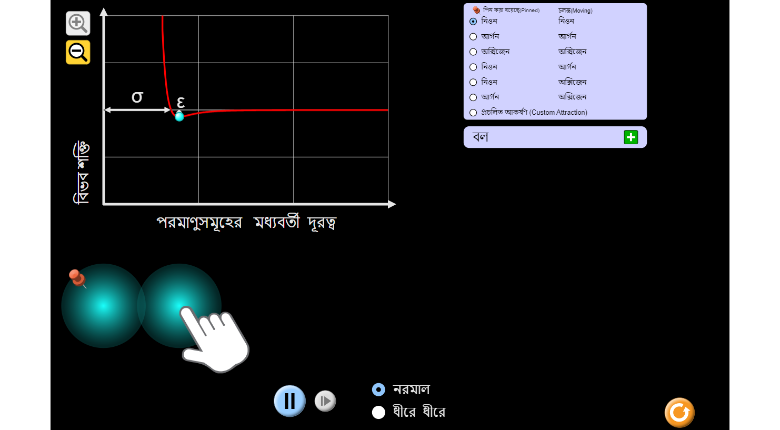
Task: Switch the simulation speed to ধীরে ধীরে
Action: point(378,412)
